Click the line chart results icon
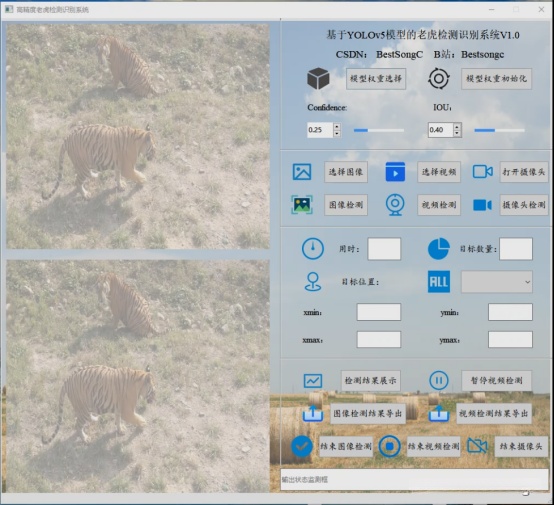This screenshot has width=554, height=505. [313, 381]
